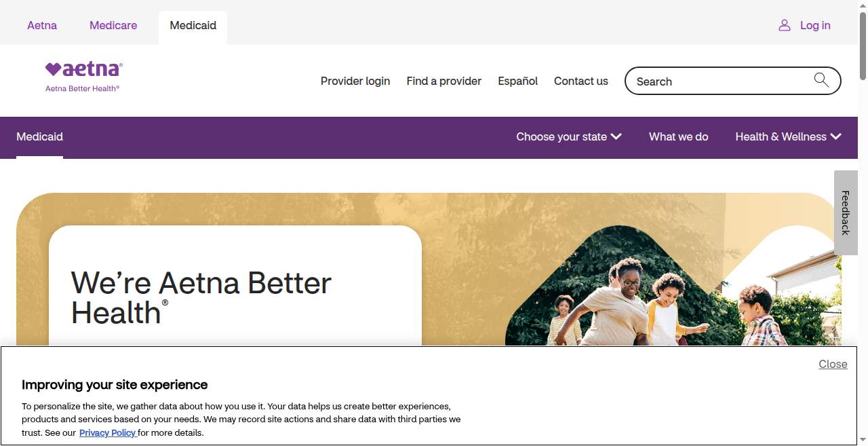Viewport: 868px width, 446px height.
Task: Click the Aetna heart logo
Action: (83, 76)
